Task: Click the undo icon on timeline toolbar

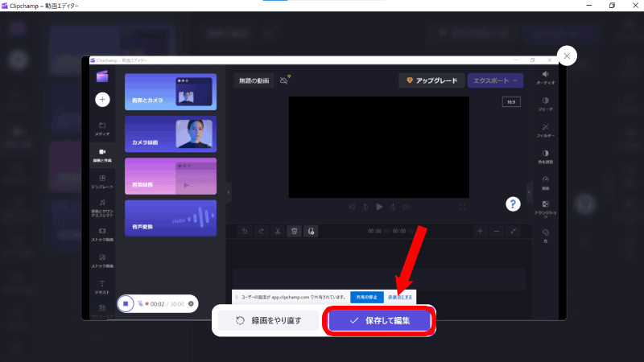Action: (x=245, y=231)
